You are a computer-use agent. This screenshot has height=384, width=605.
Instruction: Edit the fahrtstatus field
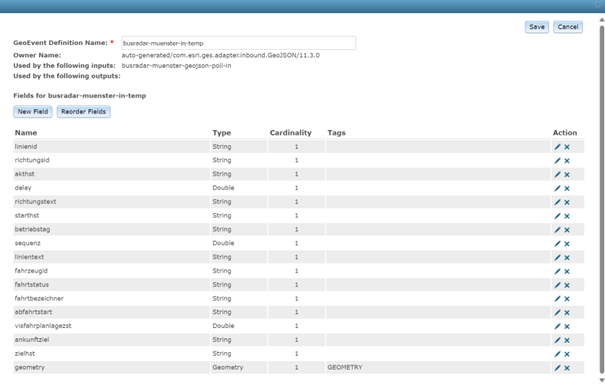point(557,285)
